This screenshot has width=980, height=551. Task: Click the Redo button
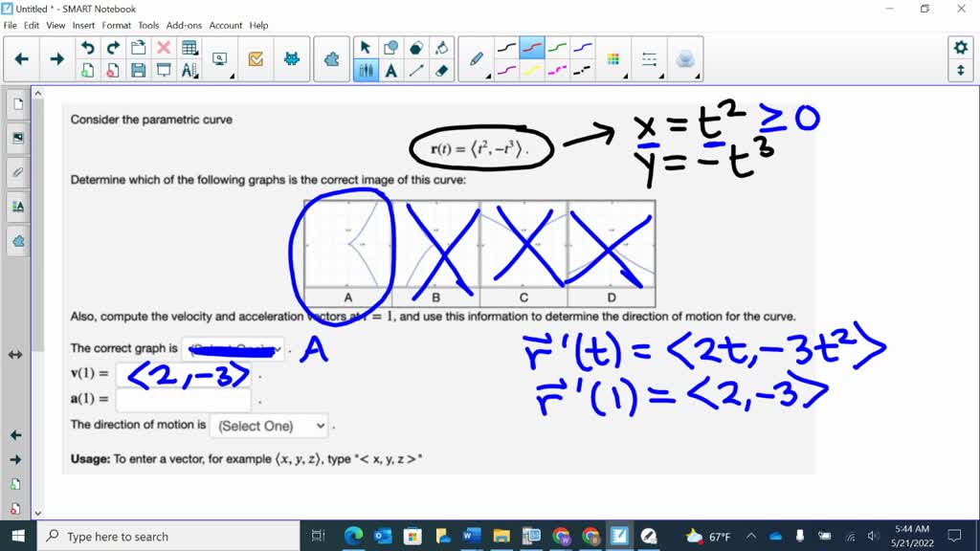(x=113, y=46)
